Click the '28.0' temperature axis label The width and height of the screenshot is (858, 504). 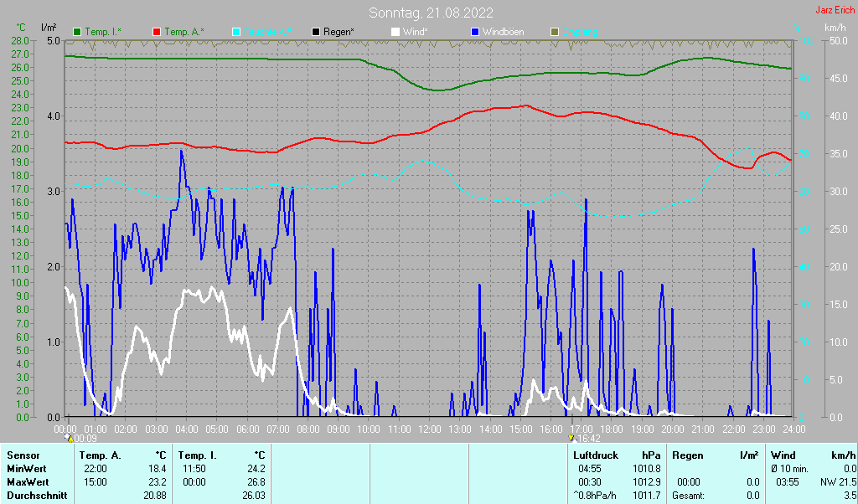(x=20, y=40)
